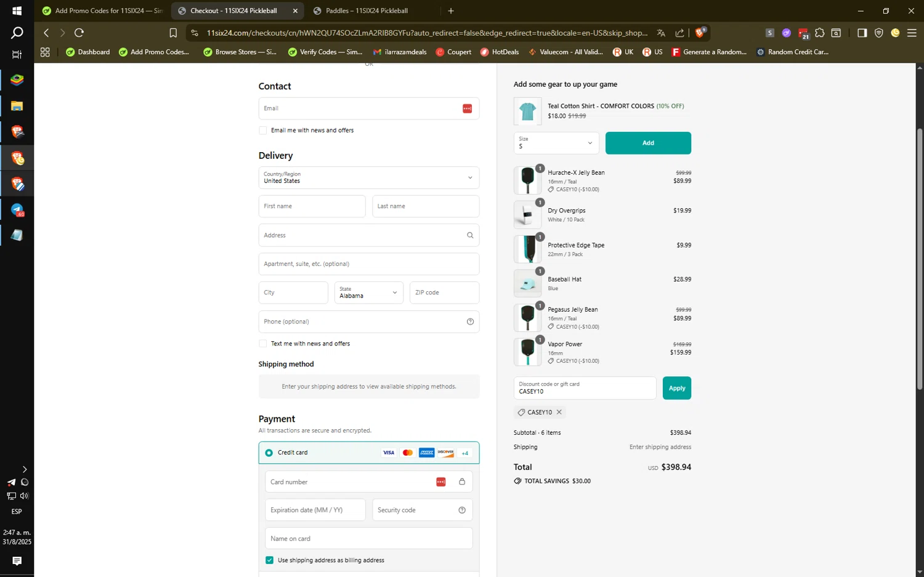This screenshot has width=924, height=577.
Task: Select Credit card radio button
Action: click(269, 453)
